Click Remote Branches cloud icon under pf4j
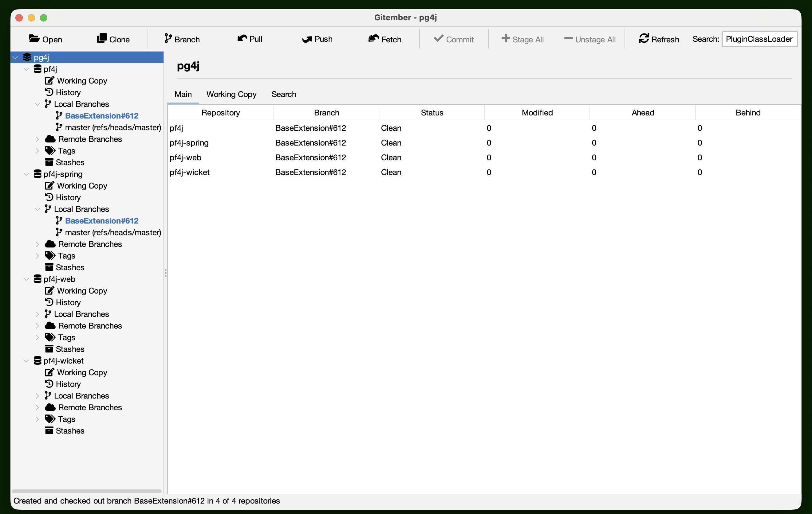The height and width of the screenshot is (514, 812). 50,139
